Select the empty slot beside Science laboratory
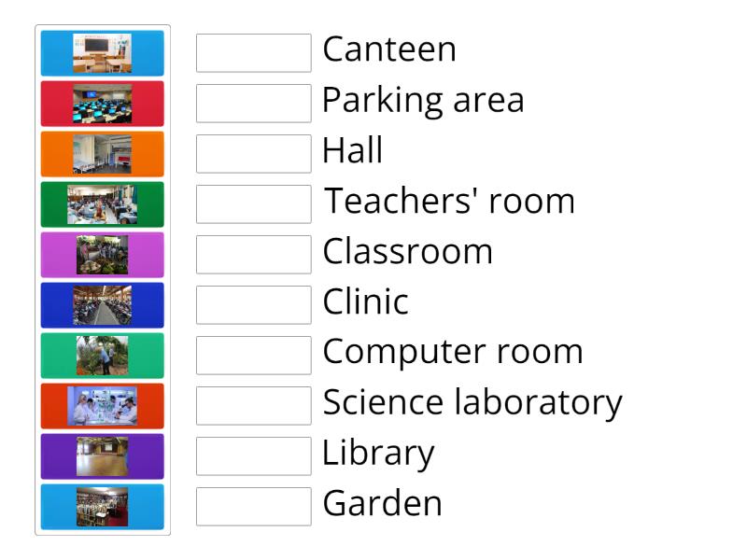Image resolution: width=747 pixels, height=560 pixels. coord(253,406)
